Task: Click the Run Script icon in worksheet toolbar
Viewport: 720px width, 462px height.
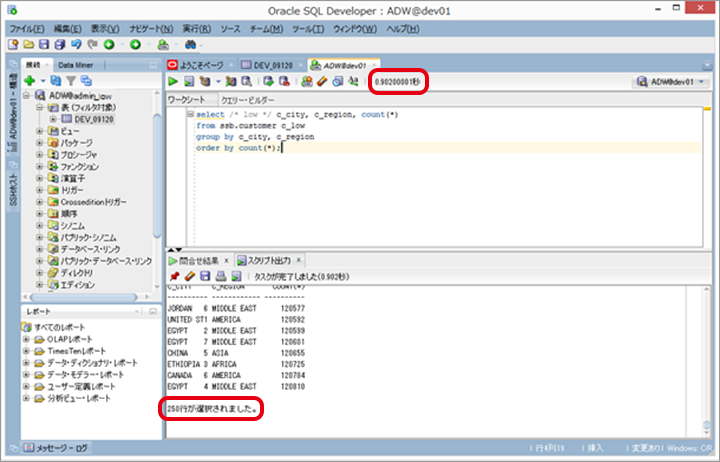Action: click(188, 81)
